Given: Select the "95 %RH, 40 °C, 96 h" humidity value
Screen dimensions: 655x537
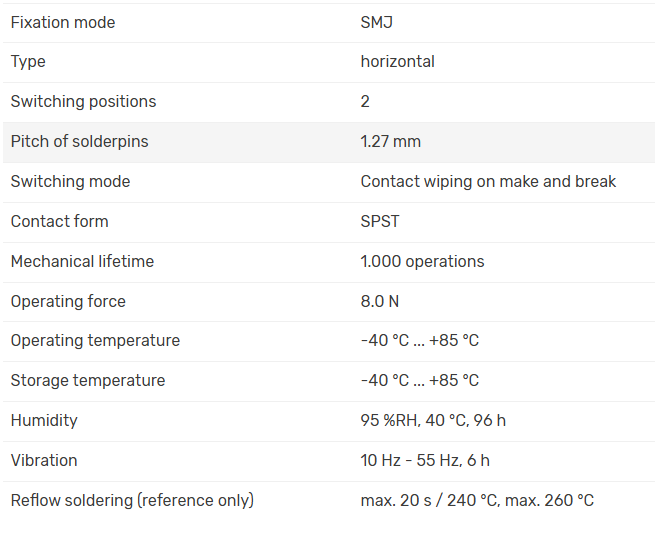Looking at the screenshot, I should [x=433, y=420].
